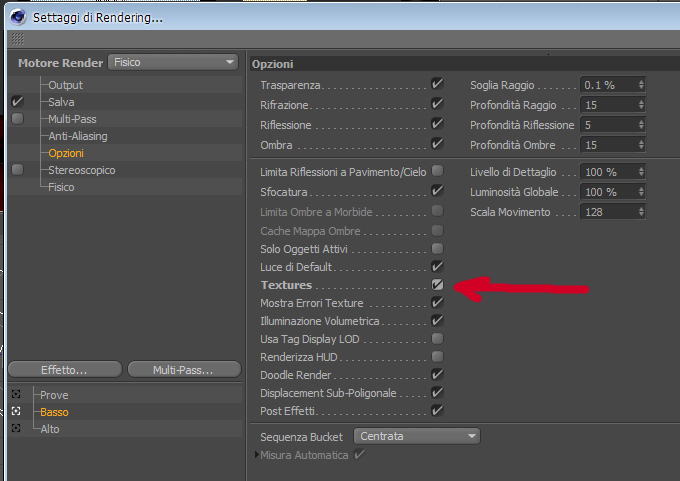
Task: Click the Motore Render label
Action: point(60,63)
